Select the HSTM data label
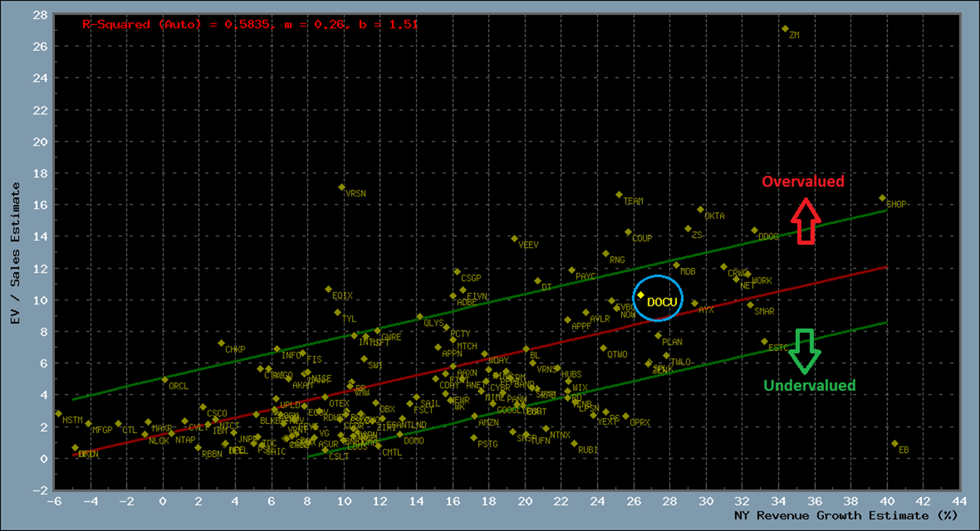The height and width of the screenshot is (531, 980). pyautogui.click(x=72, y=420)
